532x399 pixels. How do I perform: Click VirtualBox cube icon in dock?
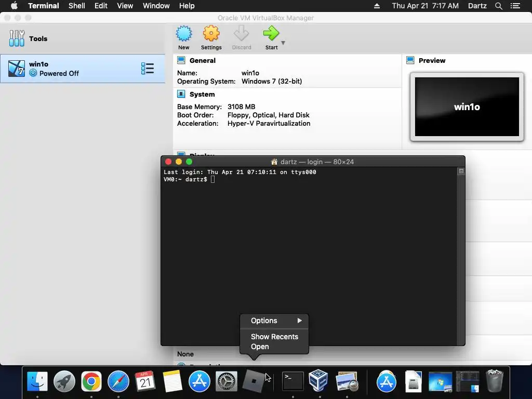pos(318,380)
